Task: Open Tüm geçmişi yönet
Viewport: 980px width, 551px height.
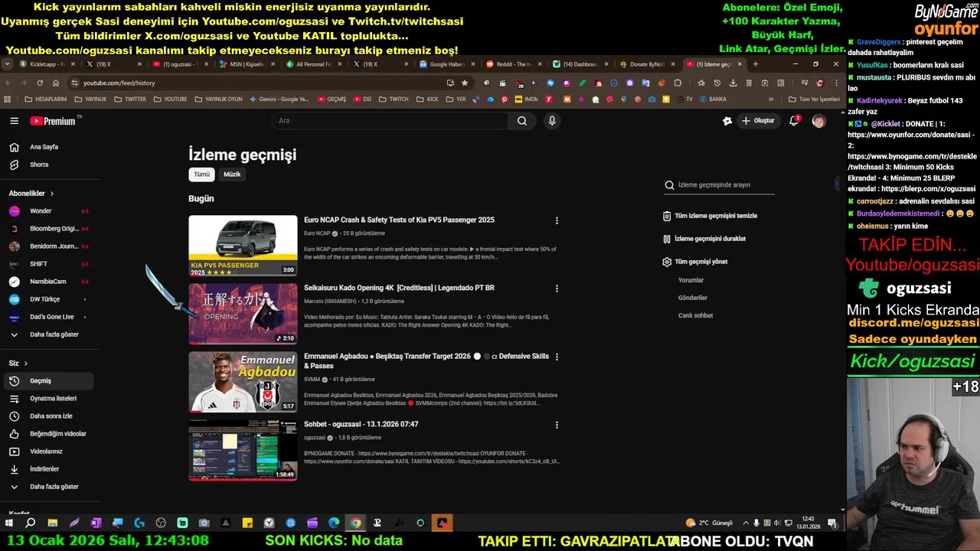Action: point(695,262)
